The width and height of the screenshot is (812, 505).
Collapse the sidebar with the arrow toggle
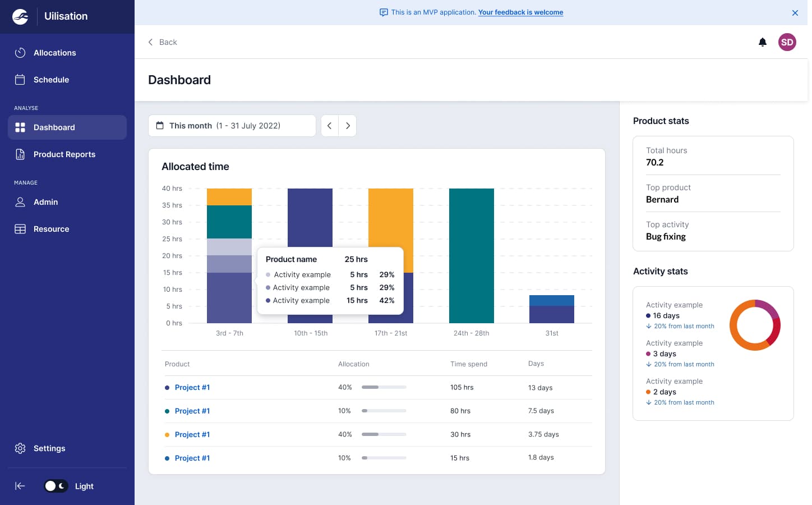point(20,486)
